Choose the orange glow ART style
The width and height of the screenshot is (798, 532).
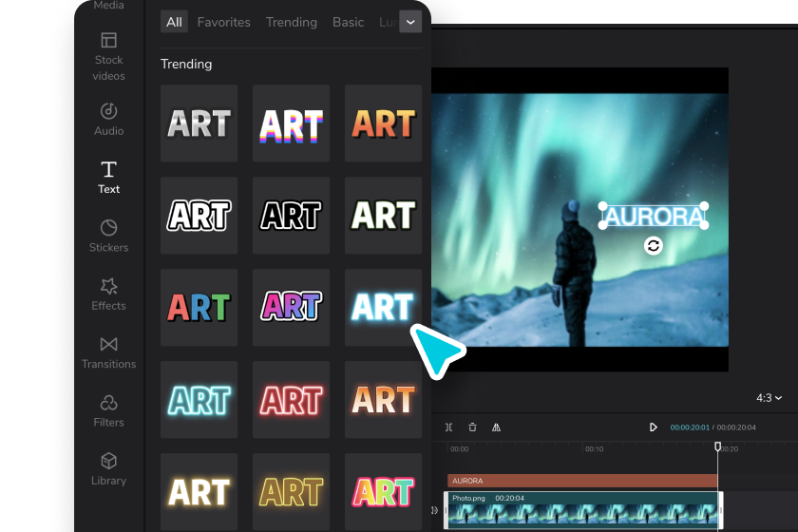(x=383, y=400)
